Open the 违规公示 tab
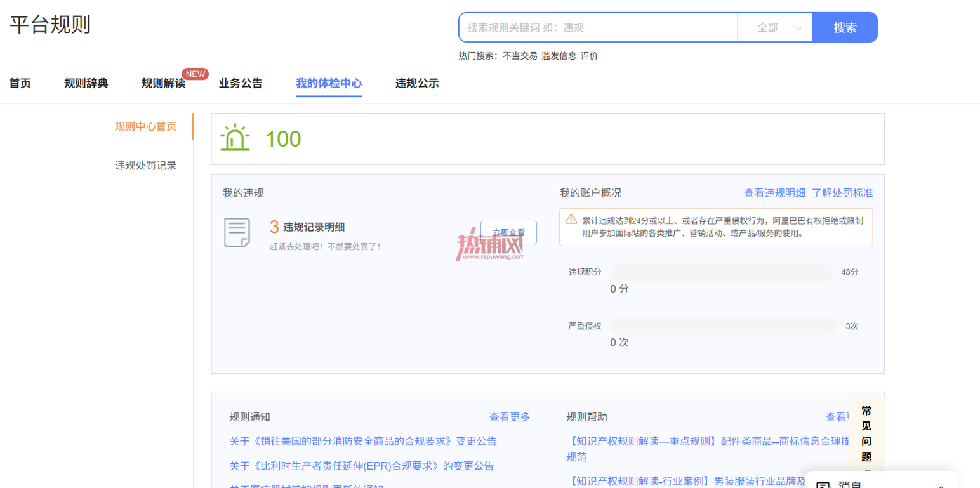The height and width of the screenshot is (488, 980). [417, 83]
